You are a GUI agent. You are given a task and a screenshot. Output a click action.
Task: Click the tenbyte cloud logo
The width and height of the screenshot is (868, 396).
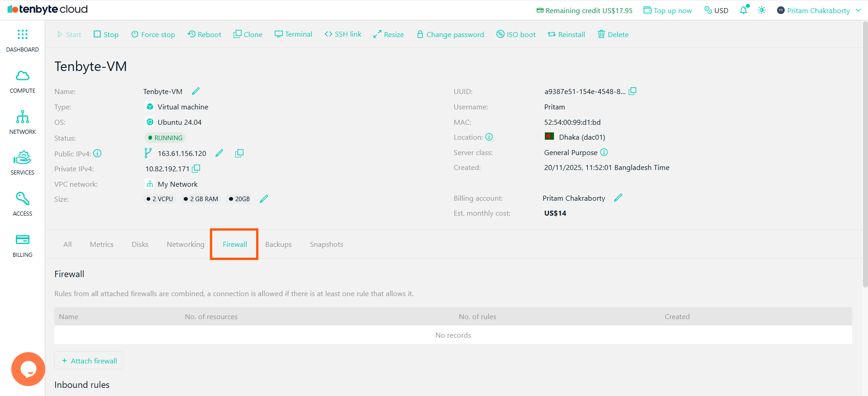48,9
